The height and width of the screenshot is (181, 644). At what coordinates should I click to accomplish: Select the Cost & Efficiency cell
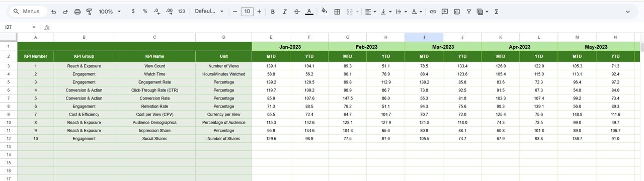[84, 114]
